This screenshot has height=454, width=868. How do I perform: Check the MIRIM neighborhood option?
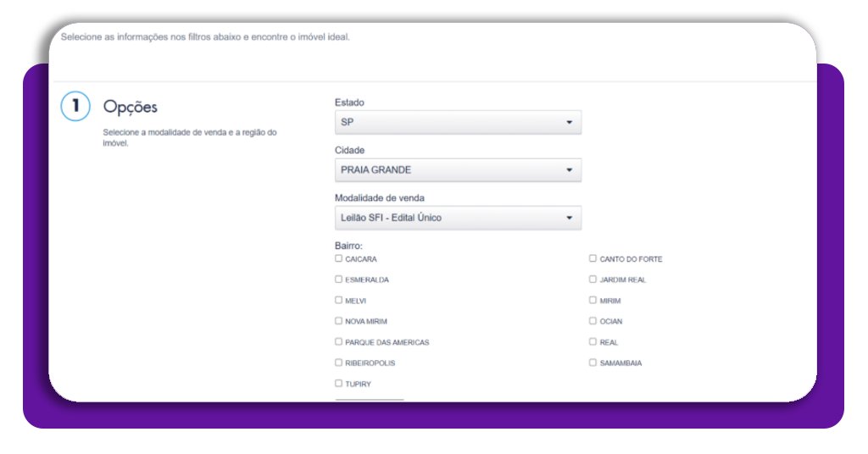(x=593, y=300)
